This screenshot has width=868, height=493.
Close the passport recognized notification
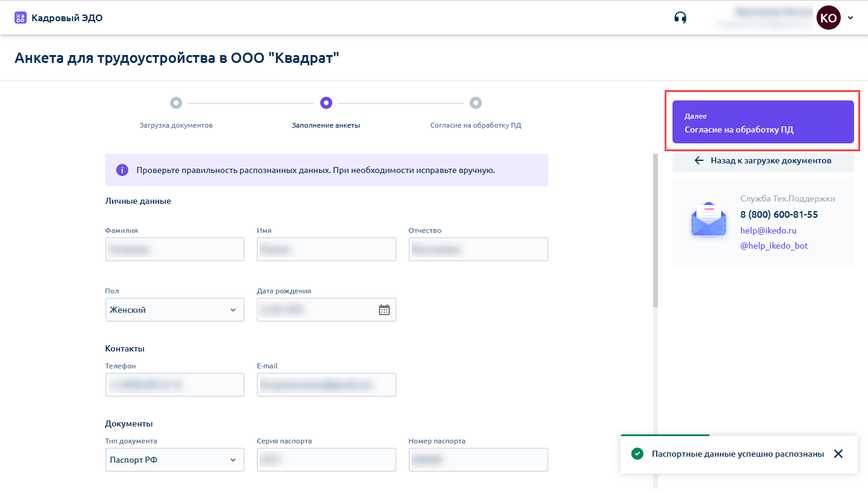click(838, 454)
